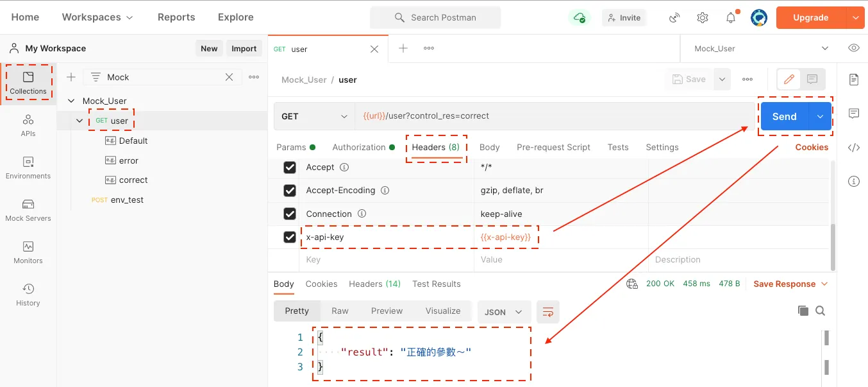Image resolution: width=868 pixels, height=387 pixels.
Task: Open the Monitors sidebar panel
Action: click(x=28, y=253)
